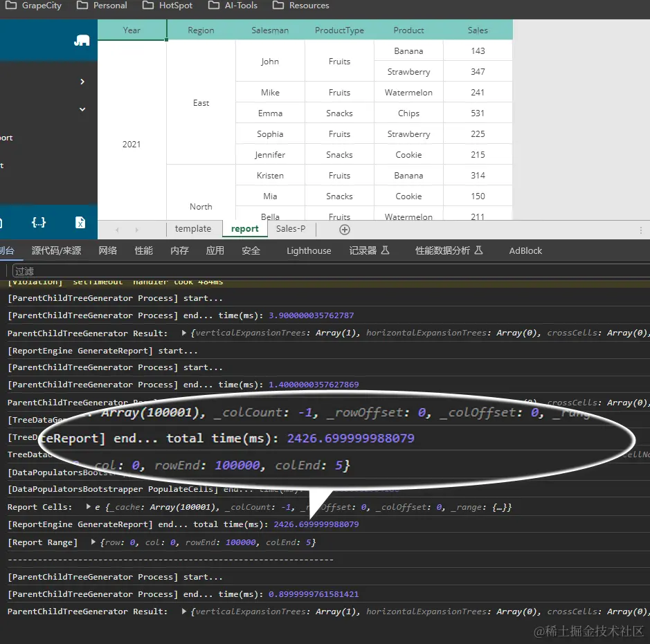Select the Region column header
650x644 pixels.
[201, 30]
